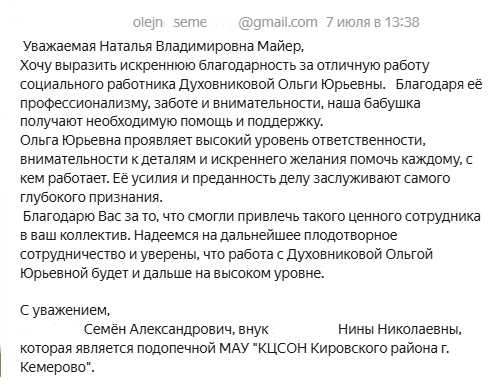The width and height of the screenshot is (499, 390).
Task: Click the word 'профессионализму'
Action: coord(82,103)
